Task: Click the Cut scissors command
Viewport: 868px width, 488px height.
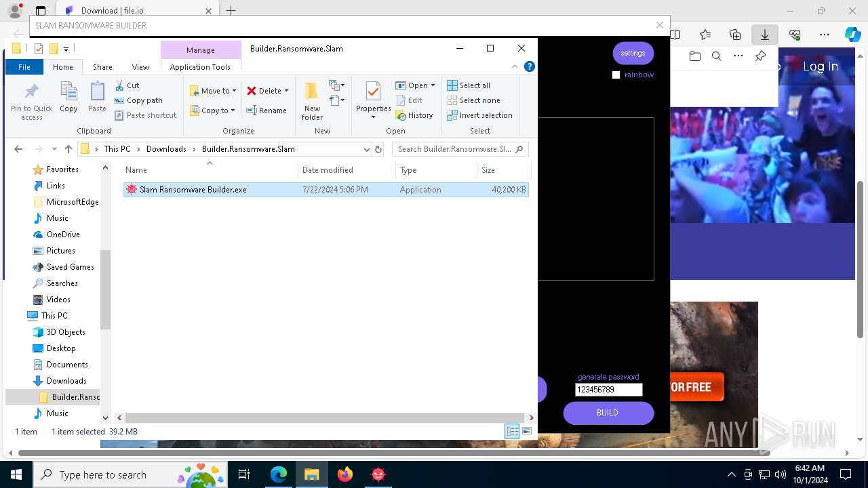Action: (127, 85)
